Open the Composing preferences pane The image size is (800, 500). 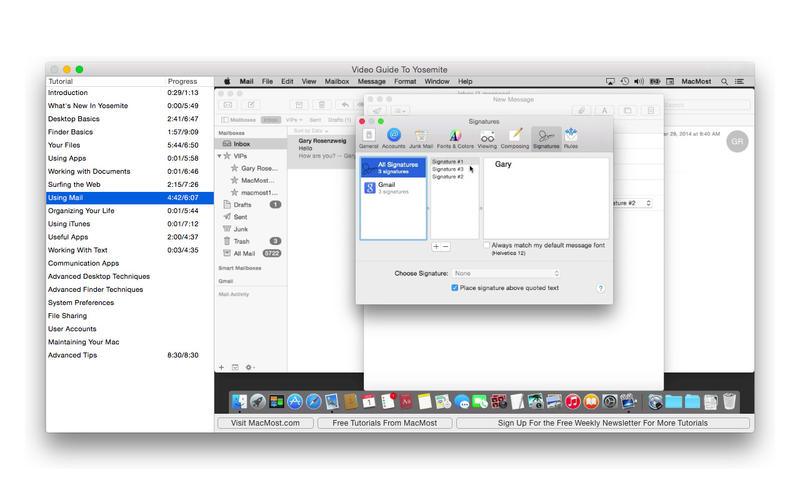click(x=514, y=137)
